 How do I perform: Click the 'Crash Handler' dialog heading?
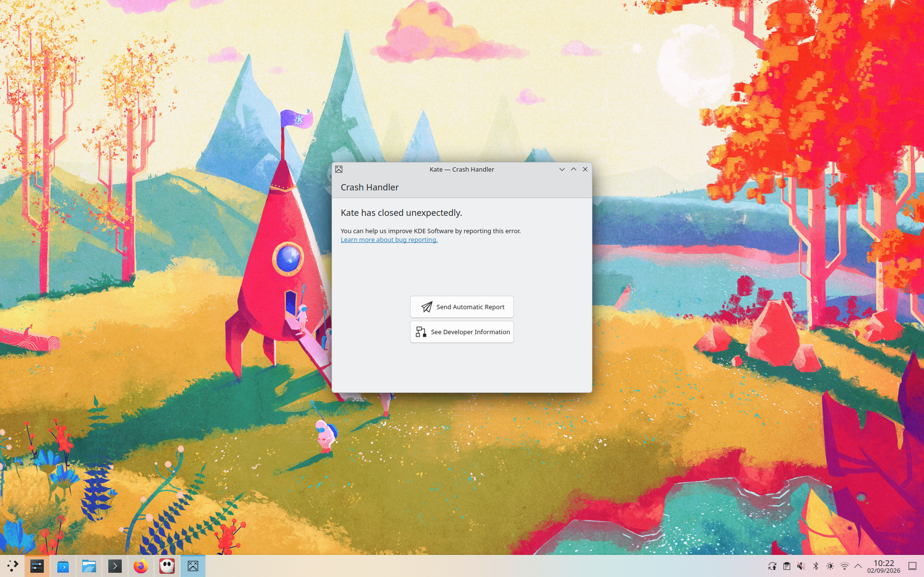click(x=370, y=187)
